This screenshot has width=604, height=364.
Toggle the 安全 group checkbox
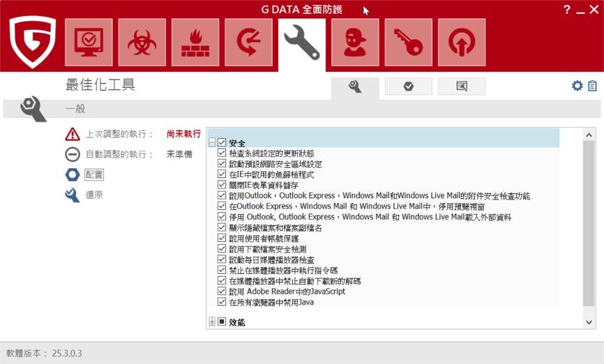coord(222,142)
